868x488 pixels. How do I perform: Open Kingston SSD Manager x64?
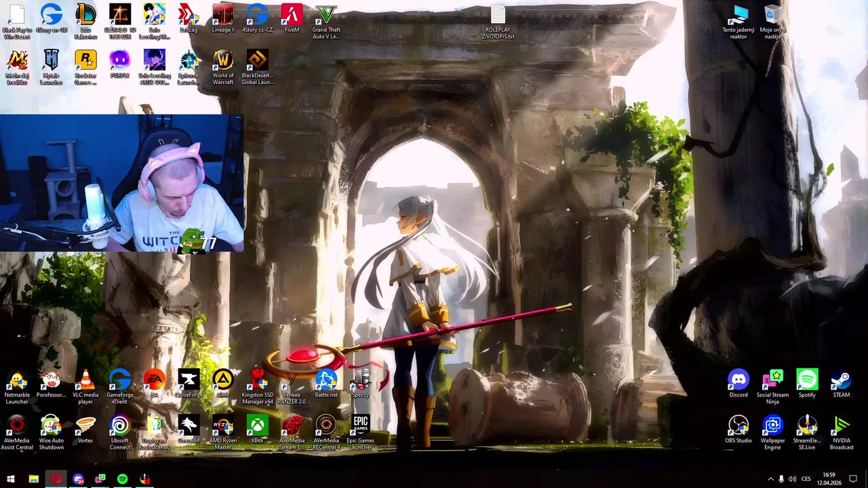258,387
